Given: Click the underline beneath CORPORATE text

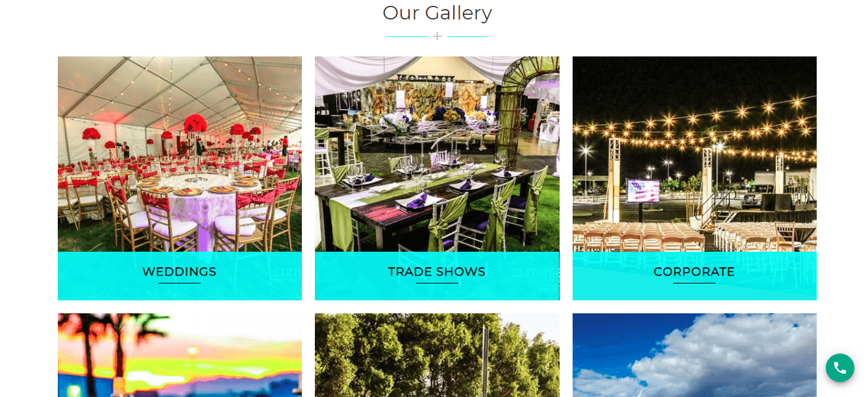Looking at the screenshot, I should (694, 283).
